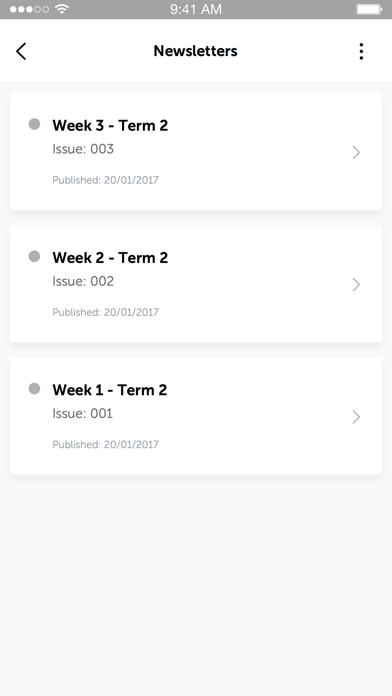Screen dimensions: 392x696
Task: Select Issue: 001 text
Action: coord(83,414)
